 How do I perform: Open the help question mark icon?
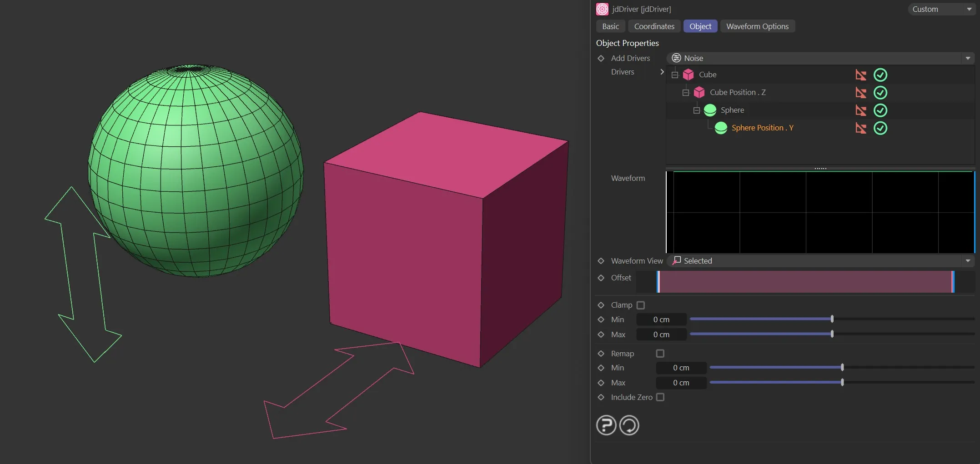tap(606, 425)
